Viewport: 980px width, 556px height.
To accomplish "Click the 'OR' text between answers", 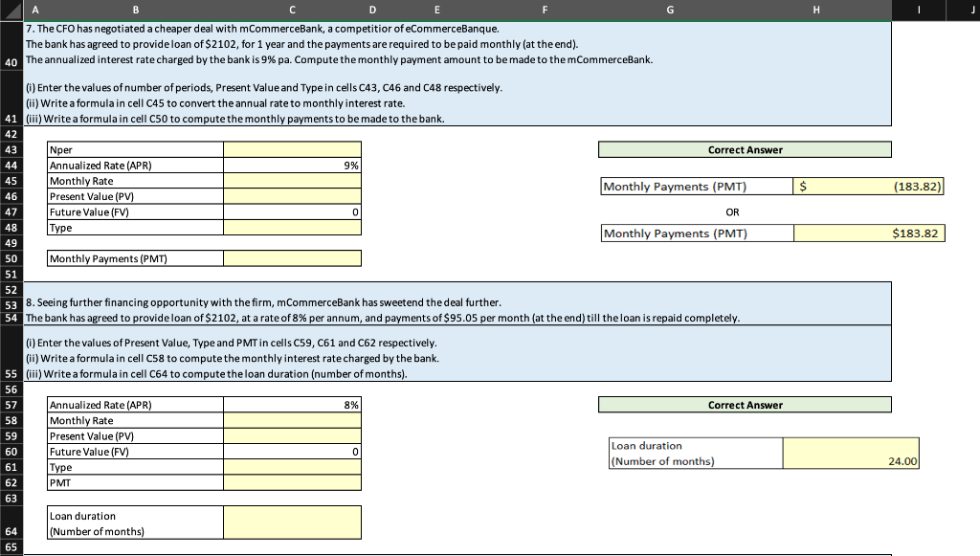I will [732, 212].
